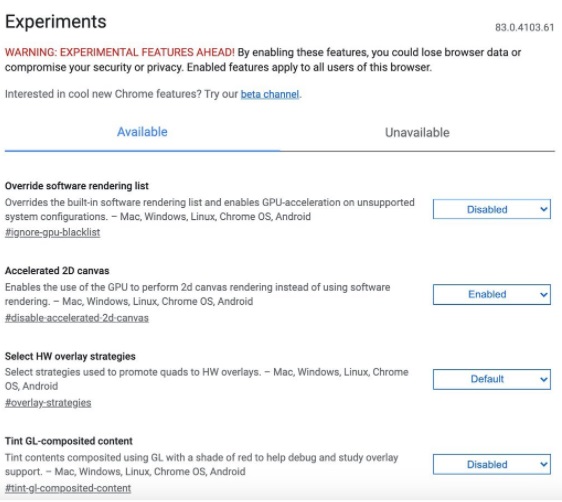562x502 pixels.
Task: Click chevron arrow in Tint GL Disabled box
Action: point(543,465)
